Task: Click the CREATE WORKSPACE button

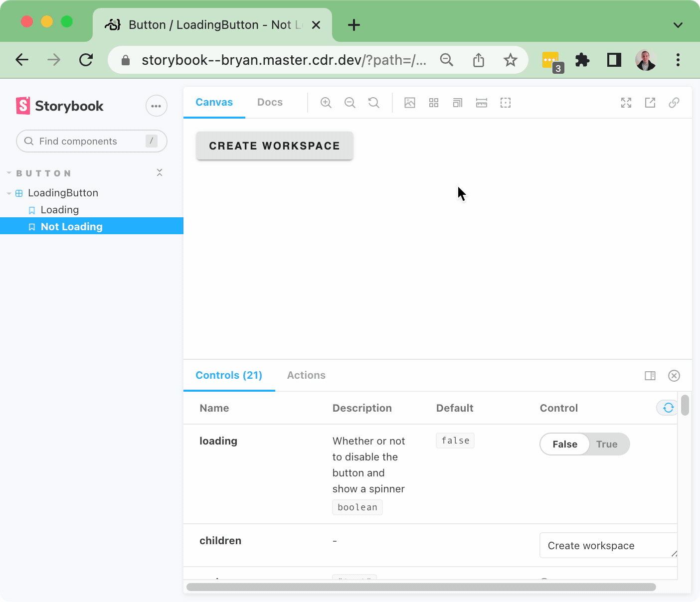Action: 275,146
